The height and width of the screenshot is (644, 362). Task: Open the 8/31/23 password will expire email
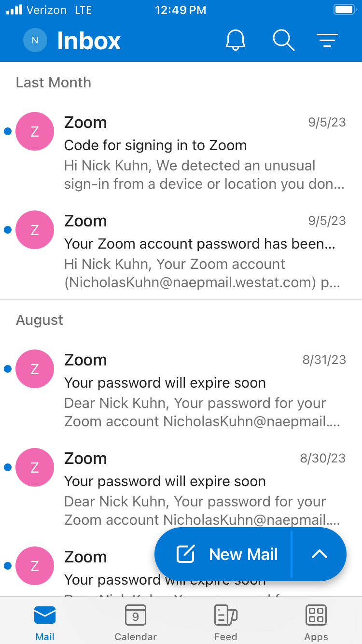pyautogui.click(x=181, y=389)
